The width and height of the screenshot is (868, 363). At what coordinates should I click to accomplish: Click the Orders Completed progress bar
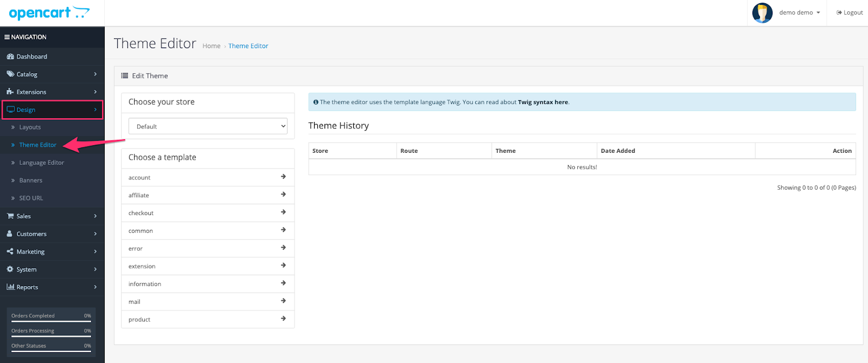pyautogui.click(x=51, y=321)
